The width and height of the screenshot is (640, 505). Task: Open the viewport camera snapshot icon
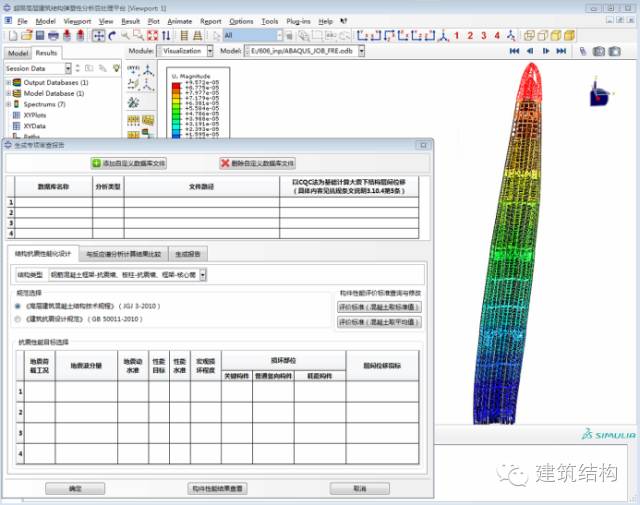click(599, 51)
